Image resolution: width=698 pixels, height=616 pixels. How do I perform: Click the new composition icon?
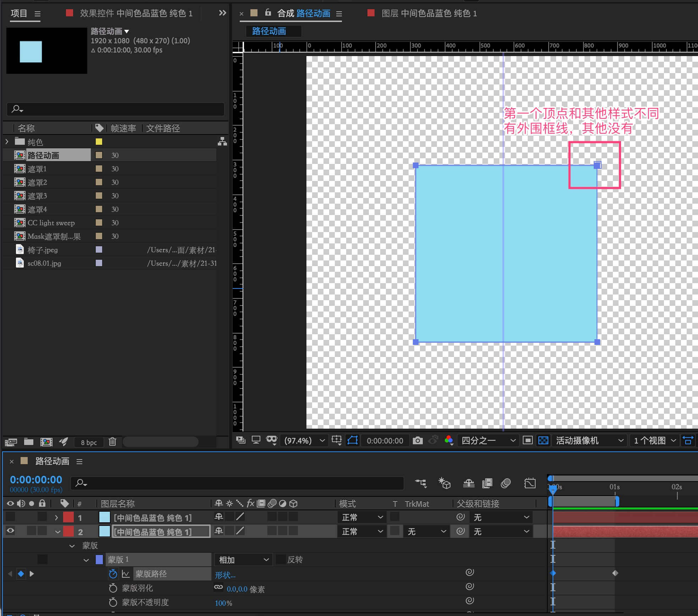click(46, 442)
